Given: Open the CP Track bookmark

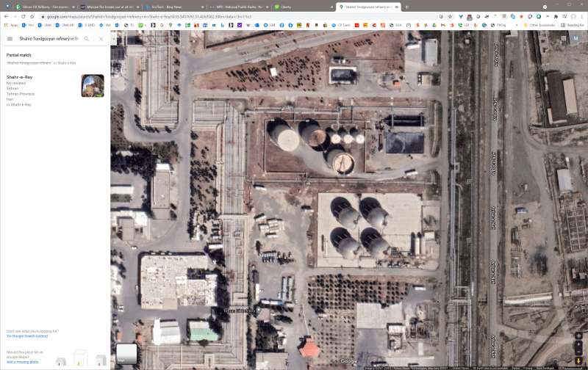Looking at the screenshot, I should (340, 25).
